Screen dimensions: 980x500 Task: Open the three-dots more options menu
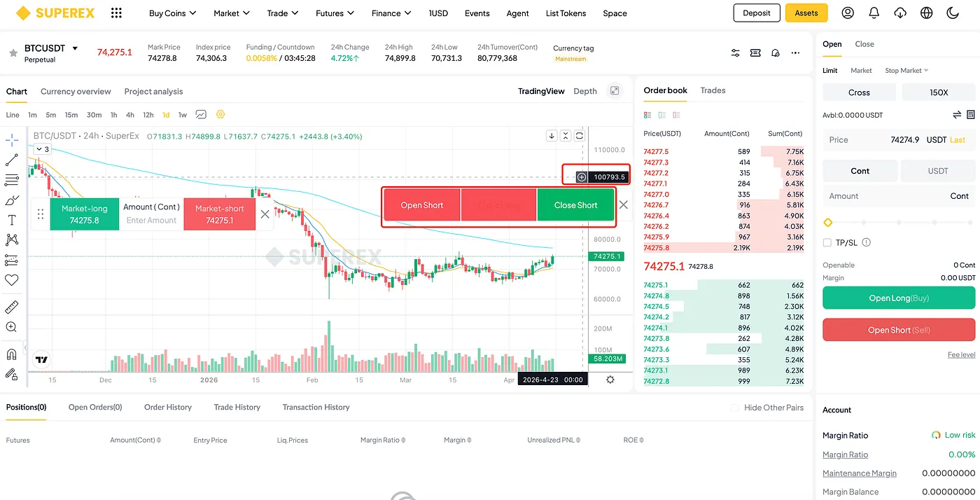[x=795, y=53]
